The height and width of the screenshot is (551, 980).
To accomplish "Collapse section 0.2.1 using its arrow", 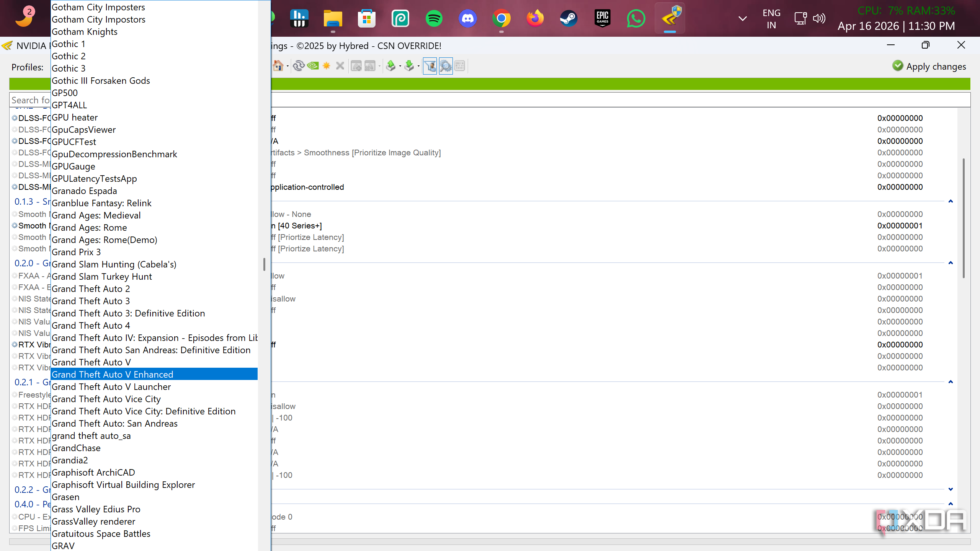I will [951, 382].
